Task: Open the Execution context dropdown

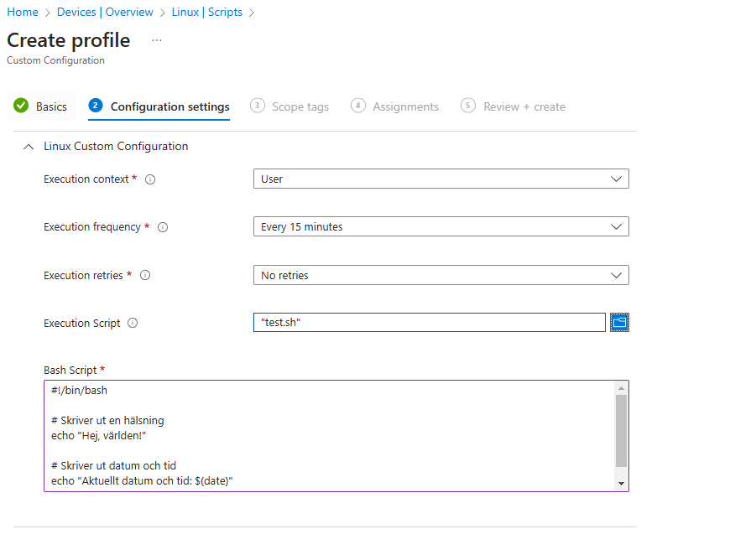Action: point(441,179)
